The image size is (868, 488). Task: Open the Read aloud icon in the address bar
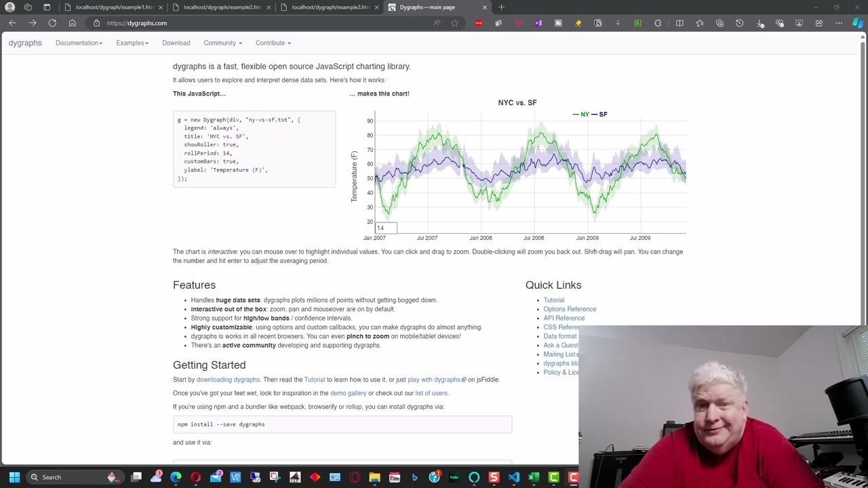tap(437, 23)
